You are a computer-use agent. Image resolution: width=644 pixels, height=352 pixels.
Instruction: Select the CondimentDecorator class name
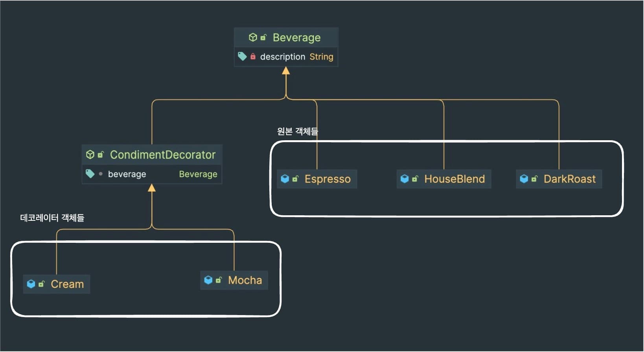162,154
